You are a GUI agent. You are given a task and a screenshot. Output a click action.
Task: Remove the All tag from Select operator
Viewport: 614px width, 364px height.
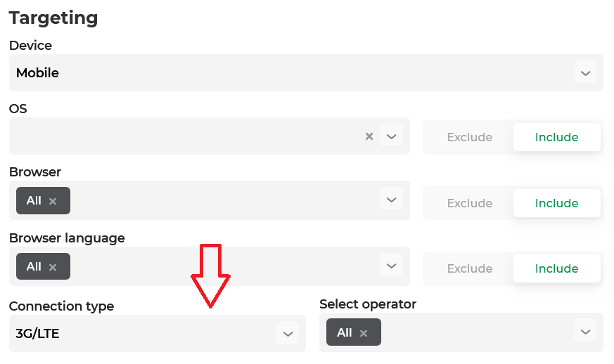[364, 333]
